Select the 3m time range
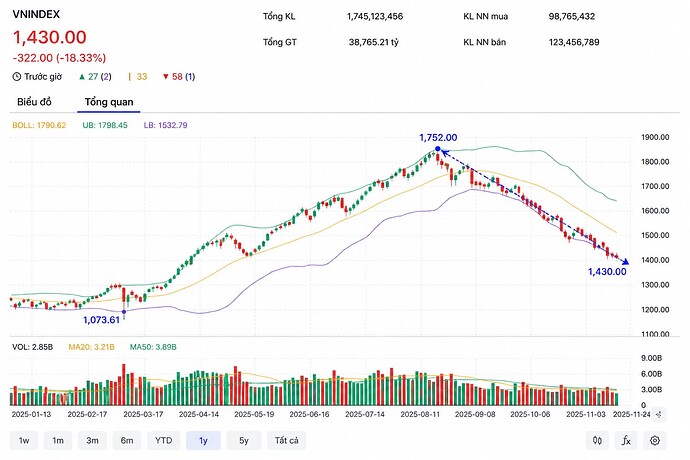 click(x=92, y=440)
